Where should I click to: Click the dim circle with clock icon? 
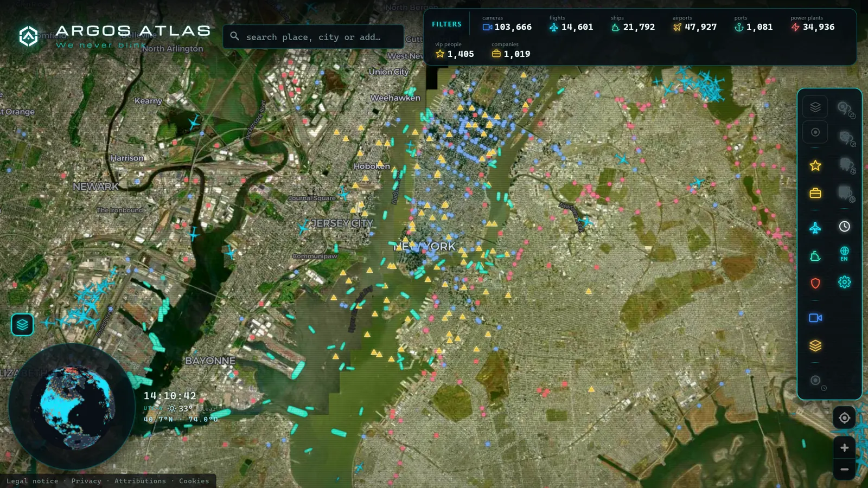coord(816,381)
